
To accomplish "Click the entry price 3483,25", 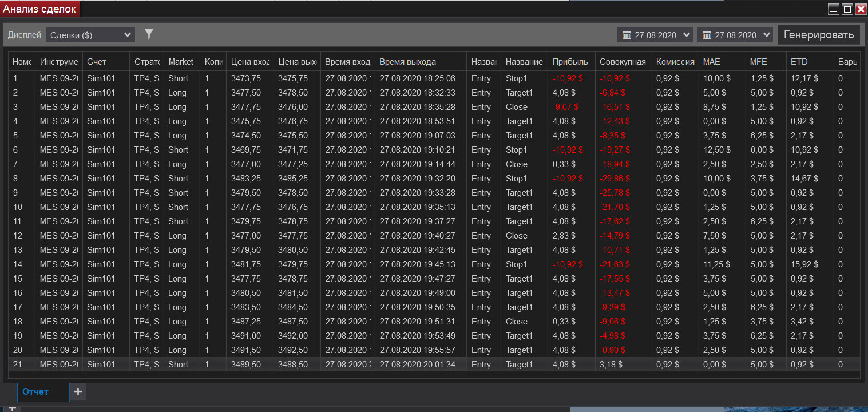I will [246, 179].
